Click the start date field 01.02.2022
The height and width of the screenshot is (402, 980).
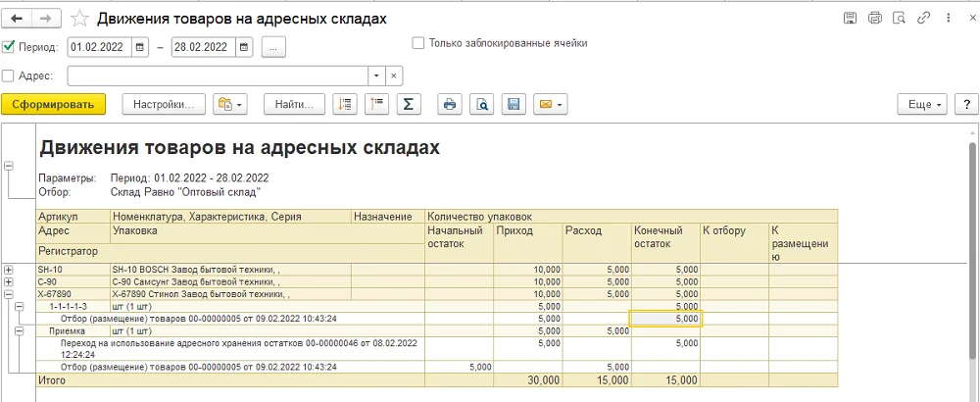tap(100, 47)
